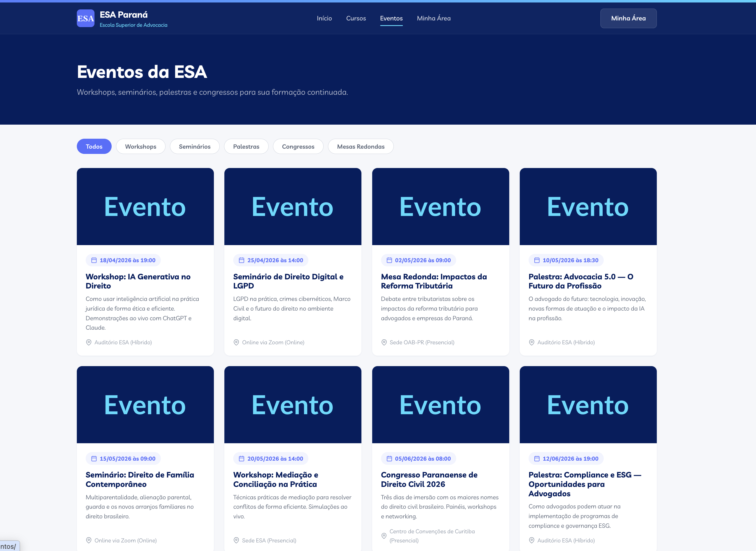Click the Minha Área button in the header
The height and width of the screenshot is (551, 756).
click(x=628, y=18)
